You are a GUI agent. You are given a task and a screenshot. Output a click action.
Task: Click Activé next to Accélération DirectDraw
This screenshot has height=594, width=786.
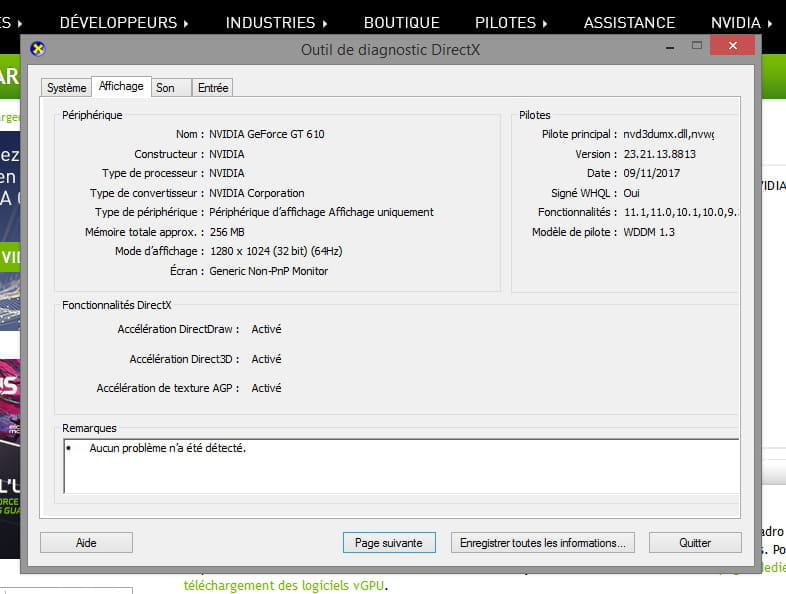click(266, 329)
